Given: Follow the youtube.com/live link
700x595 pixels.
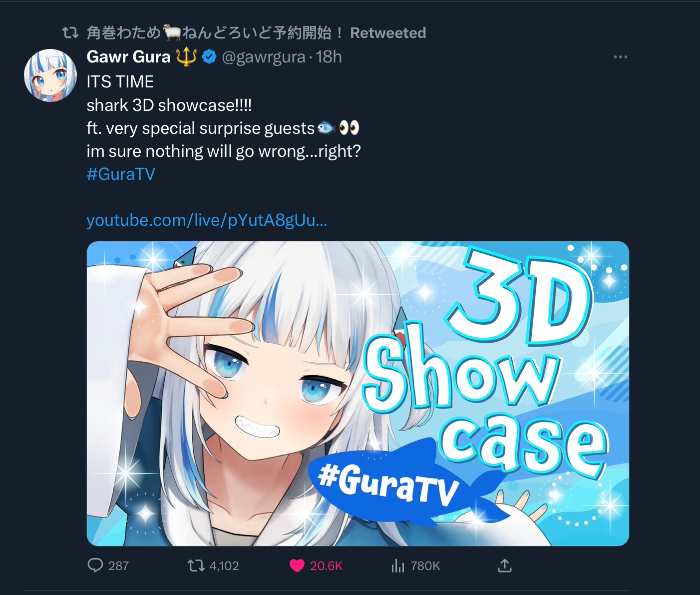Looking at the screenshot, I should (207, 220).
